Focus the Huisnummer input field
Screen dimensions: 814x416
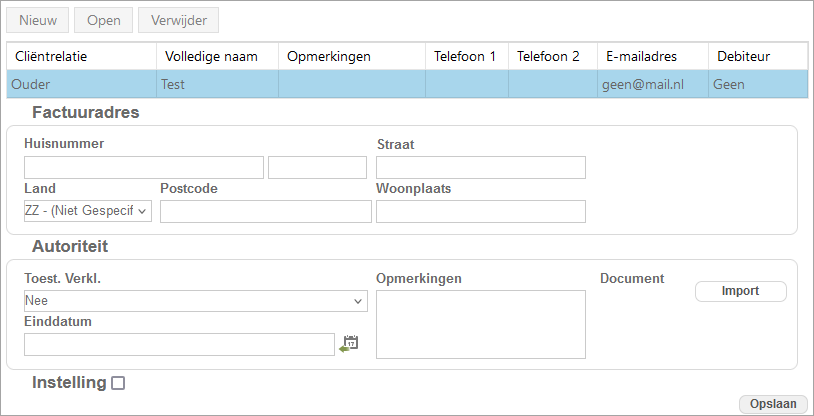[144, 167]
